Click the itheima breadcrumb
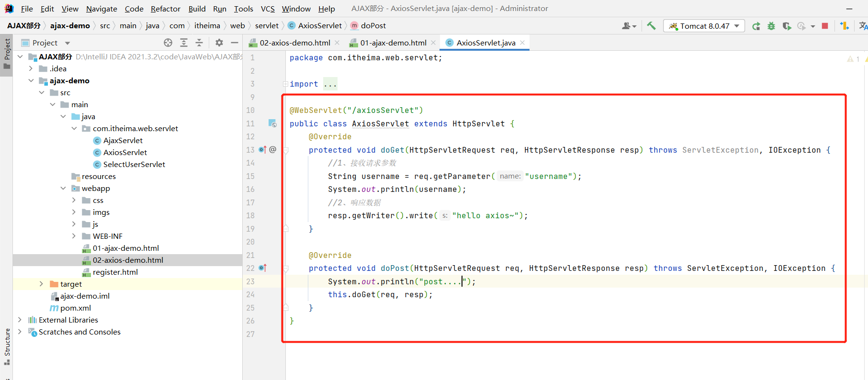This screenshot has width=868, height=380. tap(207, 26)
